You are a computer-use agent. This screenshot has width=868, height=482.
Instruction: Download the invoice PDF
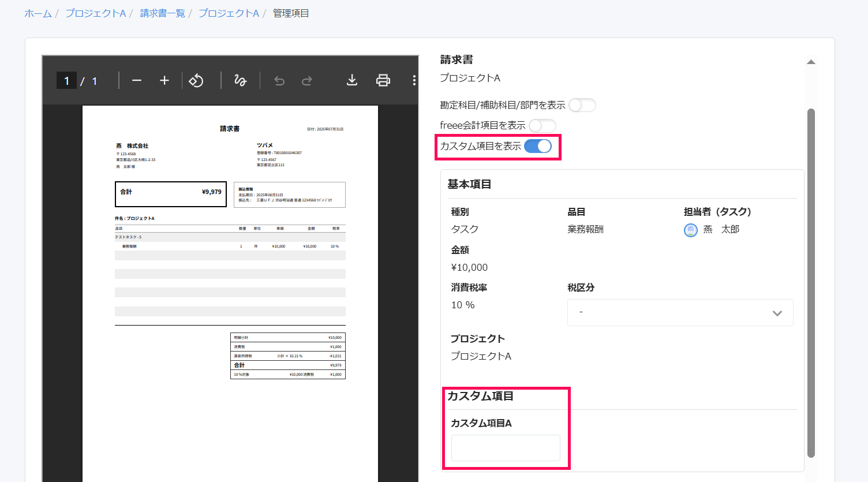pyautogui.click(x=352, y=80)
